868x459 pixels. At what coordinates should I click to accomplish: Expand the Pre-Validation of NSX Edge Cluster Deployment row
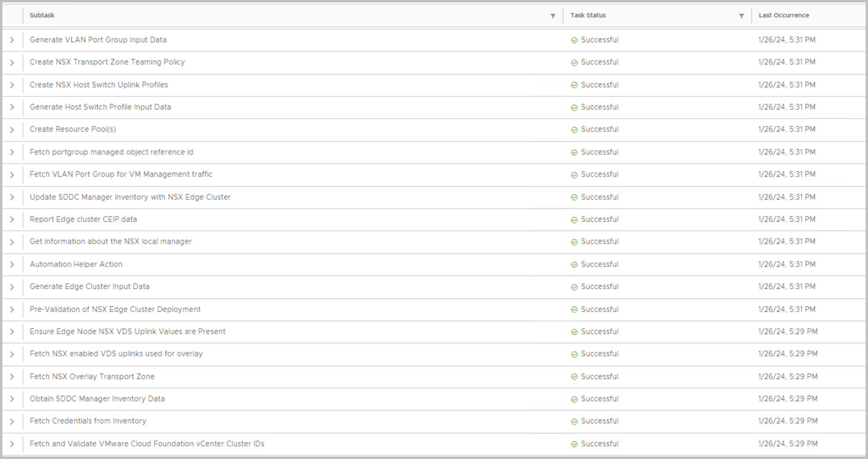click(x=12, y=309)
